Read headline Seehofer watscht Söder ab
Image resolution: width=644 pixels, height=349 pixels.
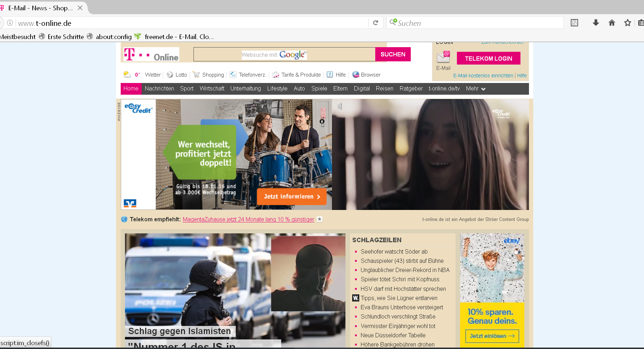(x=394, y=251)
